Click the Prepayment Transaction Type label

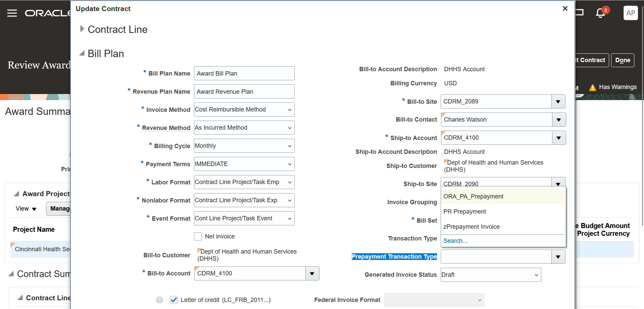(x=394, y=257)
